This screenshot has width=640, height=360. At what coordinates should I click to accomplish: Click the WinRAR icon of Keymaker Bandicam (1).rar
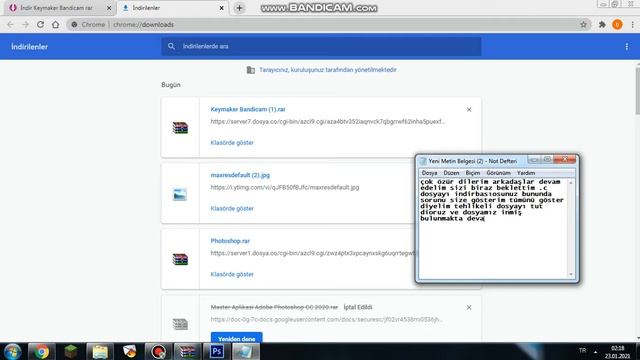(180, 128)
